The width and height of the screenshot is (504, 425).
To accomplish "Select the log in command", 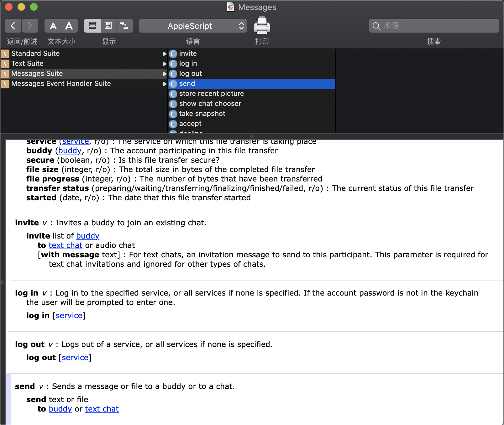I will point(252,64).
